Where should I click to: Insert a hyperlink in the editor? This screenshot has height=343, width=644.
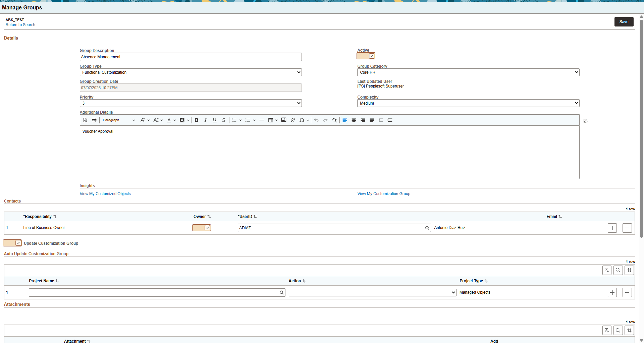coord(293,120)
